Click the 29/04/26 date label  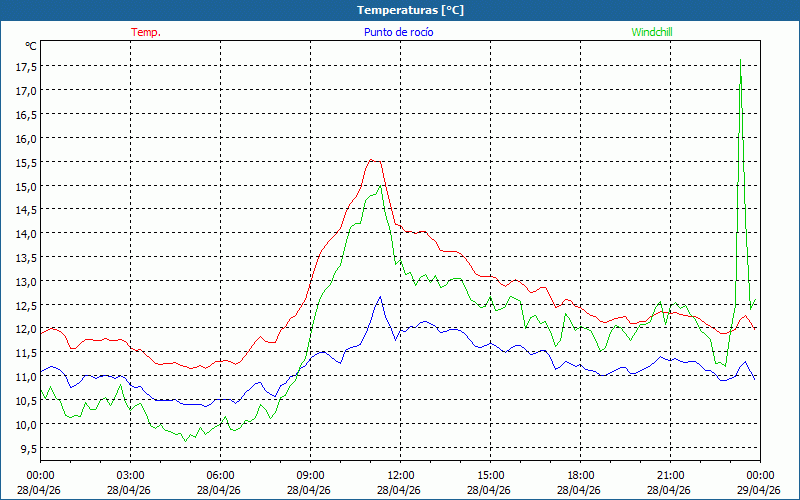(x=760, y=490)
